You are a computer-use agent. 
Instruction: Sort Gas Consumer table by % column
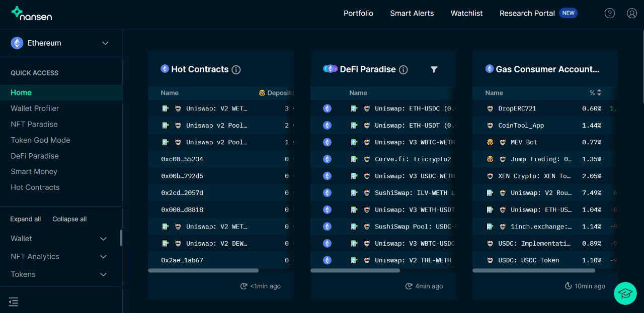click(x=595, y=93)
